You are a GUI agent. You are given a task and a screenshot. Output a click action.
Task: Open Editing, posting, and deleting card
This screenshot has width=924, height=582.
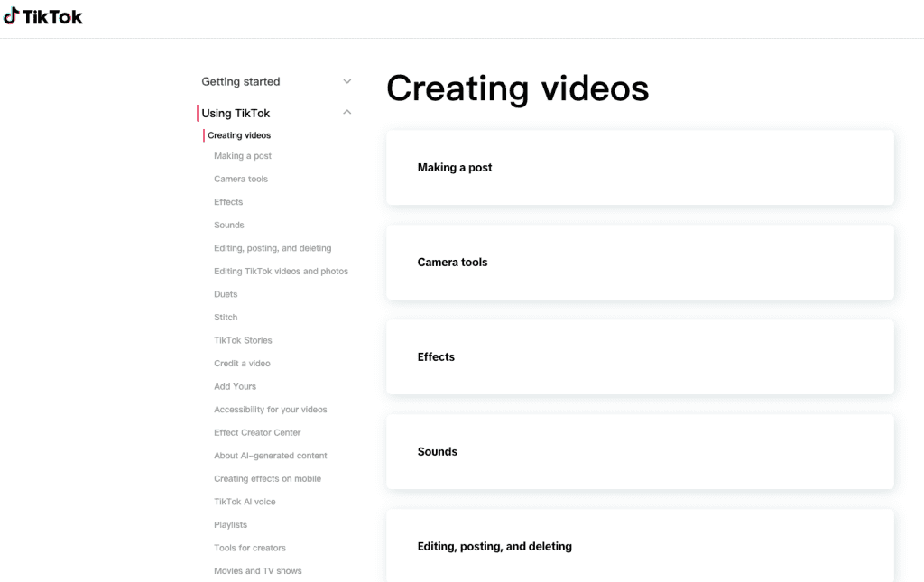point(640,546)
